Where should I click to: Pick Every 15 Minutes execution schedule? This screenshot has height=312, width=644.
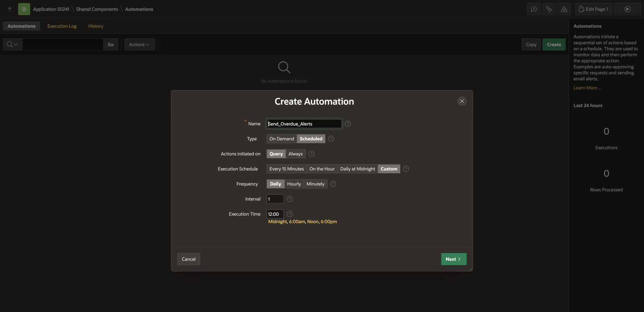click(287, 169)
